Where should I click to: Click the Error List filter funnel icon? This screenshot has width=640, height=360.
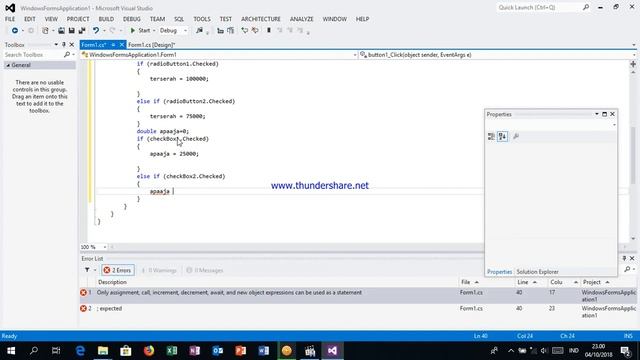pyautogui.click(x=87, y=270)
